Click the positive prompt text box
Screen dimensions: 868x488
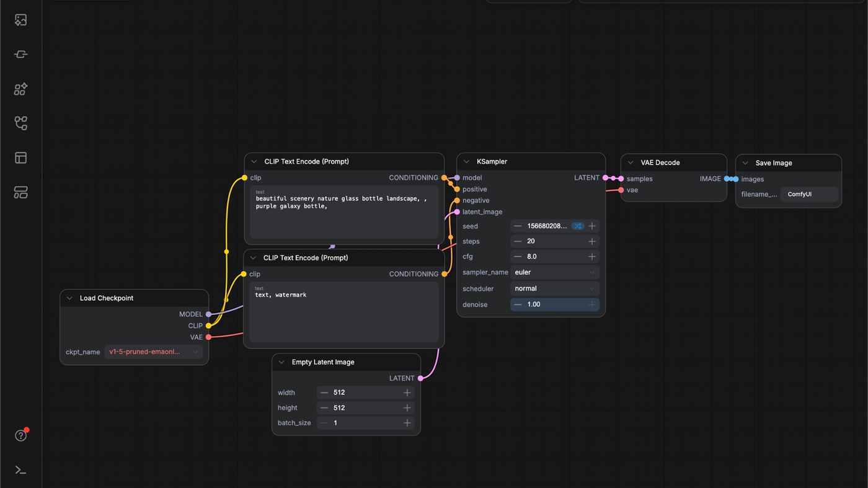(344, 212)
